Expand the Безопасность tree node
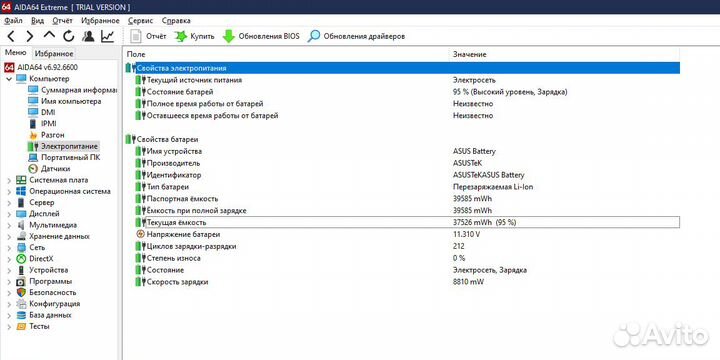This screenshot has height=360, width=720. click(x=9, y=292)
